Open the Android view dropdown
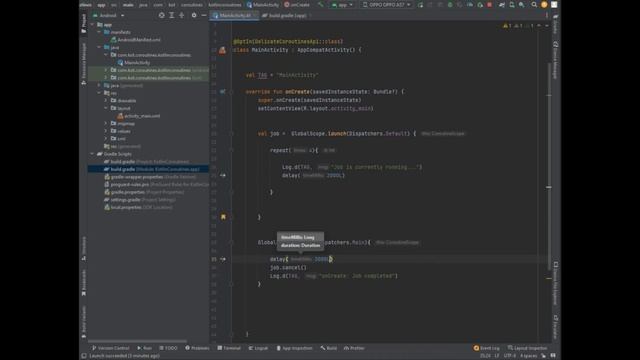This screenshot has height=360, width=640. pyautogui.click(x=109, y=16)
